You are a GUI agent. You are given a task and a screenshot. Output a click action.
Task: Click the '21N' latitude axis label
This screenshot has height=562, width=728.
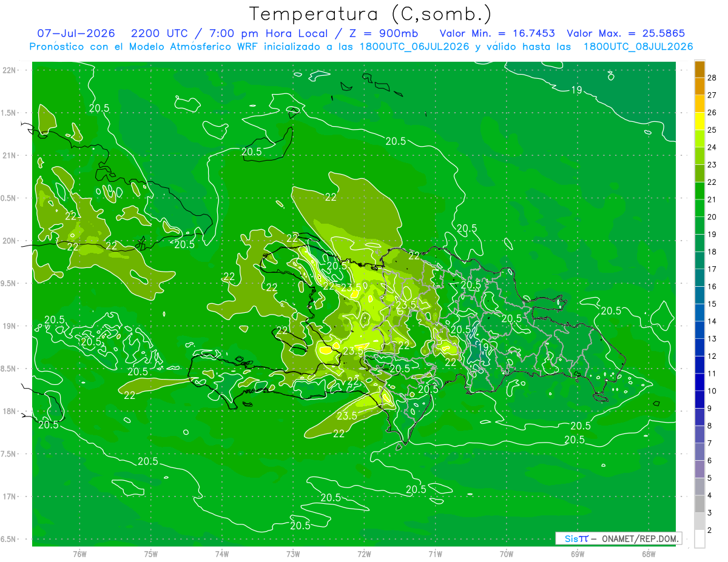coord(10,156)
